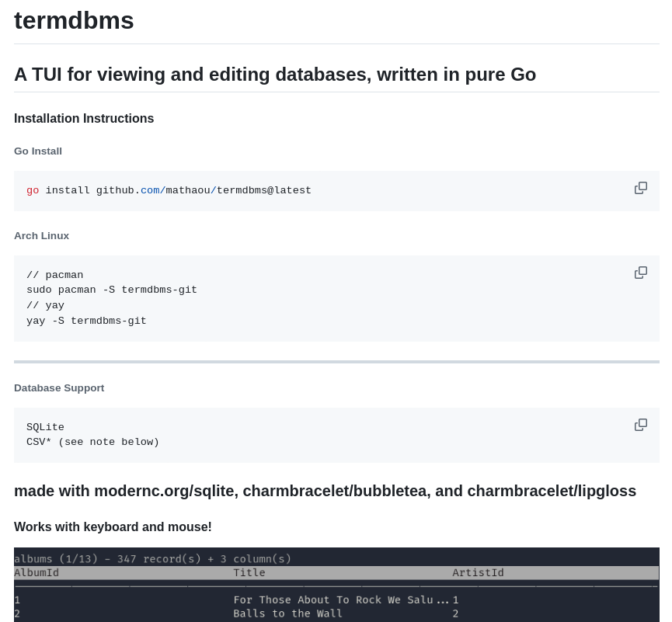Select the AlbumId column header in the terminal preview
The height and width of the screenshot is (622, 672).
(x=37, y=572)
